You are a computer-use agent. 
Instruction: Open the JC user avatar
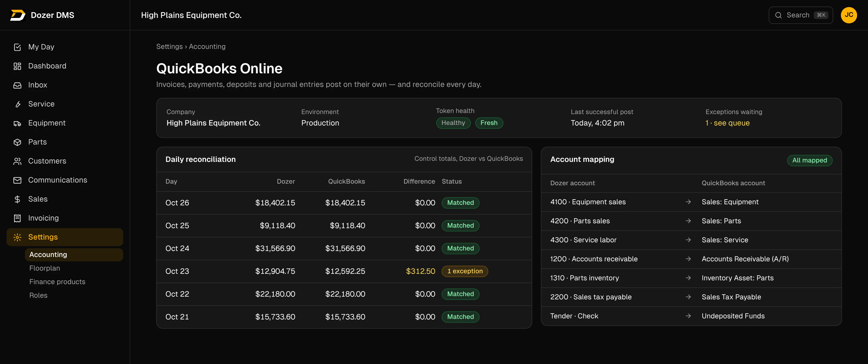point(848,15)
